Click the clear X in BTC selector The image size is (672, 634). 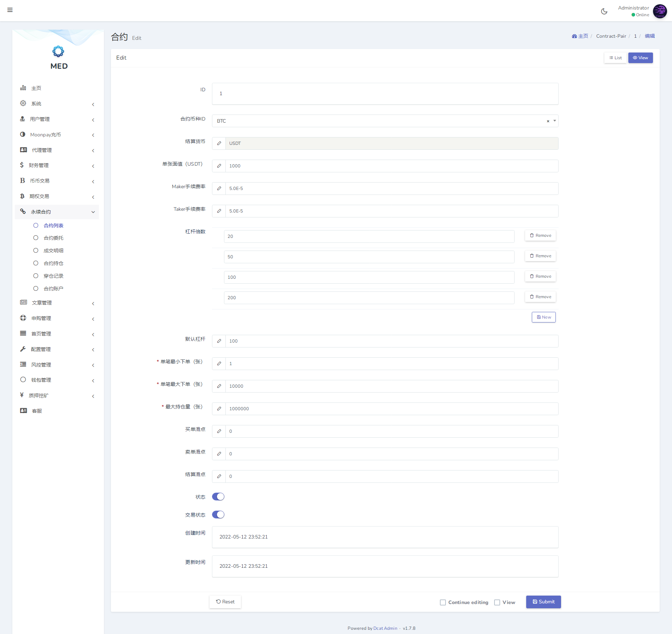548,121
